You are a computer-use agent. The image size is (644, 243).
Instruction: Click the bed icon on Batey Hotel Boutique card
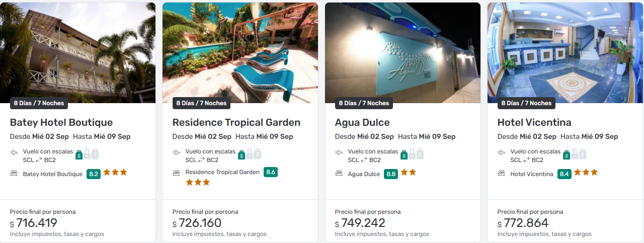14,174
